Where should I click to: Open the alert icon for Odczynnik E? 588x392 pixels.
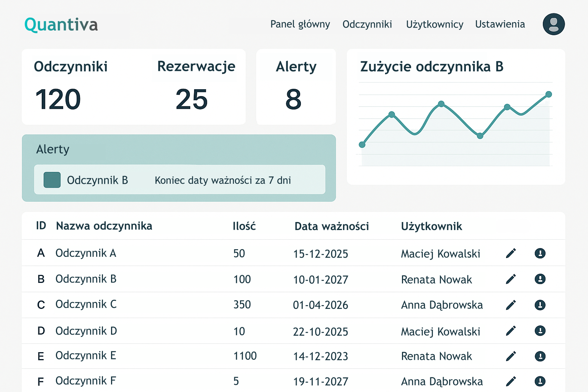coord(540,356)
